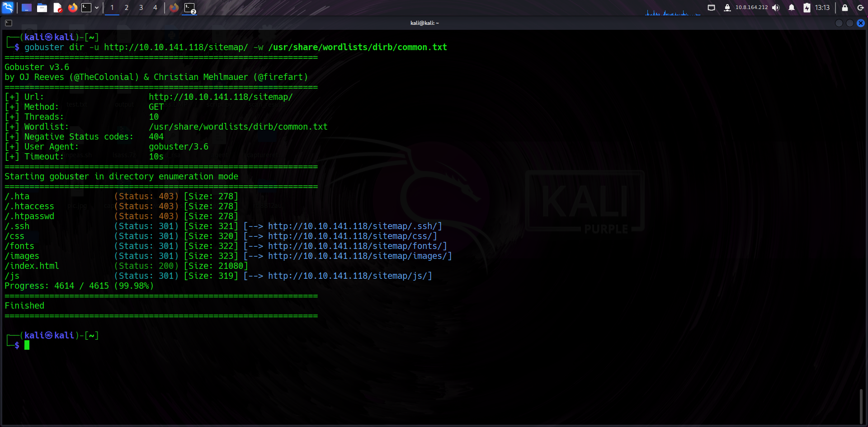The height and width of the screenshot is (427, 868).
Task: Switch to workspace 3
Action: tap(141, 8)
